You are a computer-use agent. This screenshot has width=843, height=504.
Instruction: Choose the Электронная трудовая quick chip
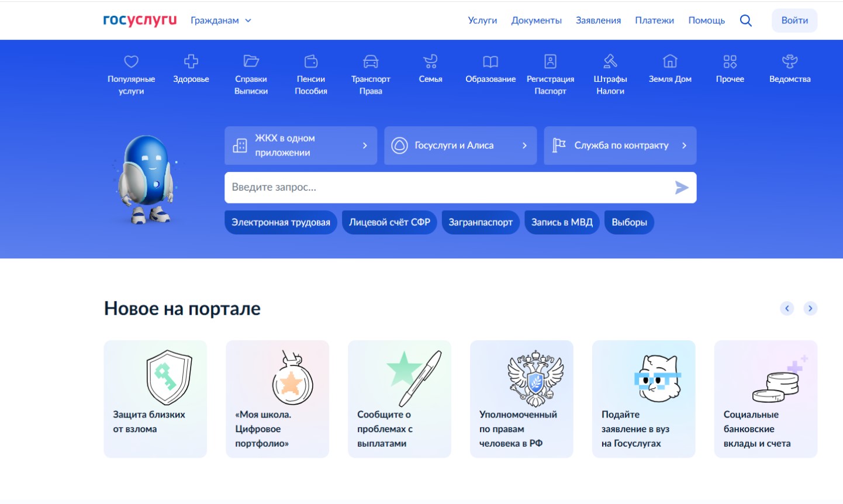[281, 223]
